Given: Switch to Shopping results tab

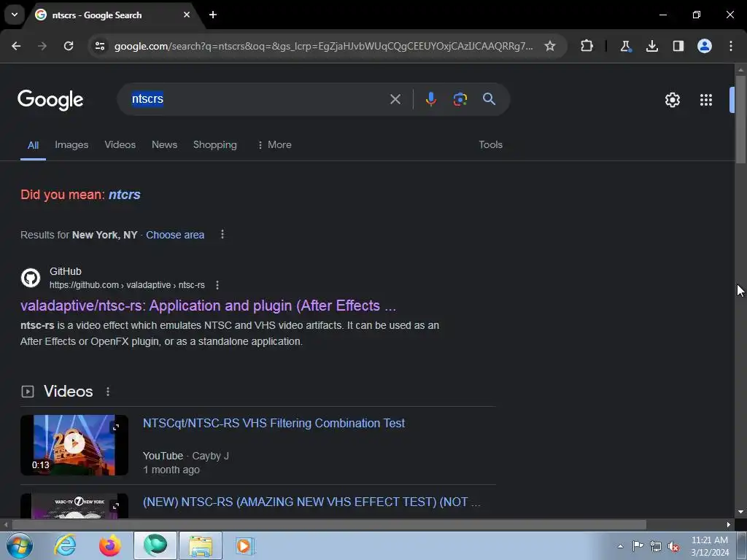Looking at the screenshot, I should tap(215, 145).
